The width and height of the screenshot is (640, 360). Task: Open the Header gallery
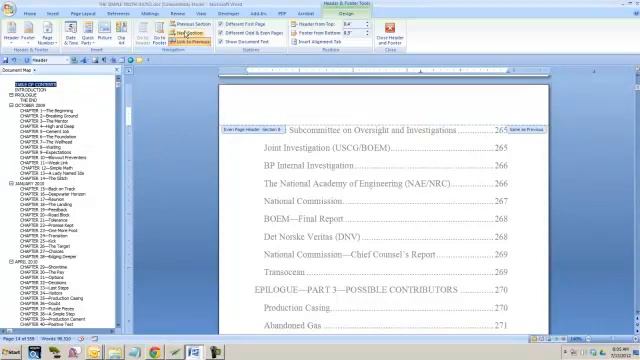[11, 33]
